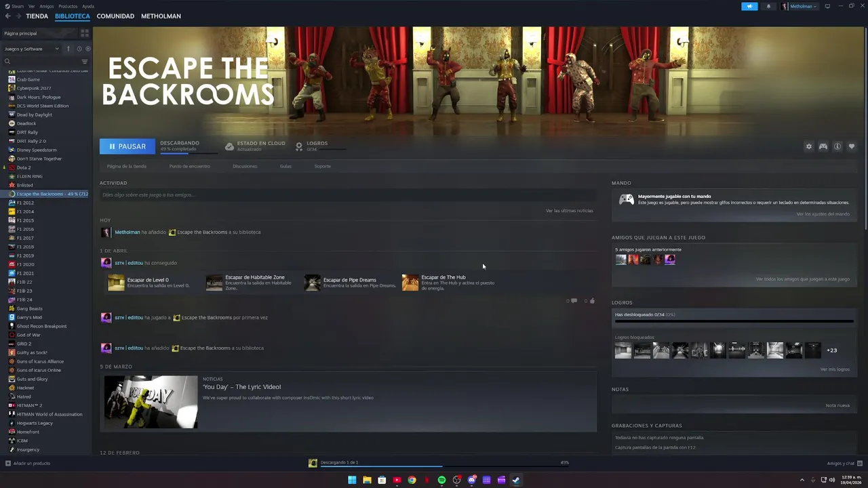This screenshot has height=488, width=868.
Task: Click the achievements progress bar under Logros
Action: click(734, 321)
